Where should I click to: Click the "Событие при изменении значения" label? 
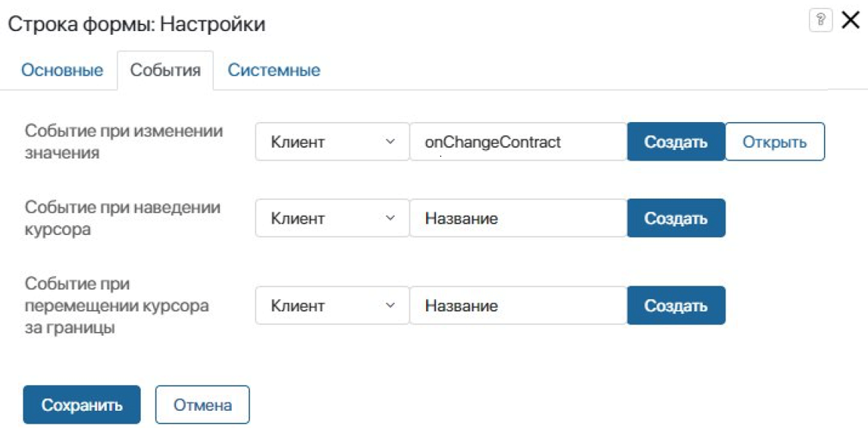coord(124,142)
